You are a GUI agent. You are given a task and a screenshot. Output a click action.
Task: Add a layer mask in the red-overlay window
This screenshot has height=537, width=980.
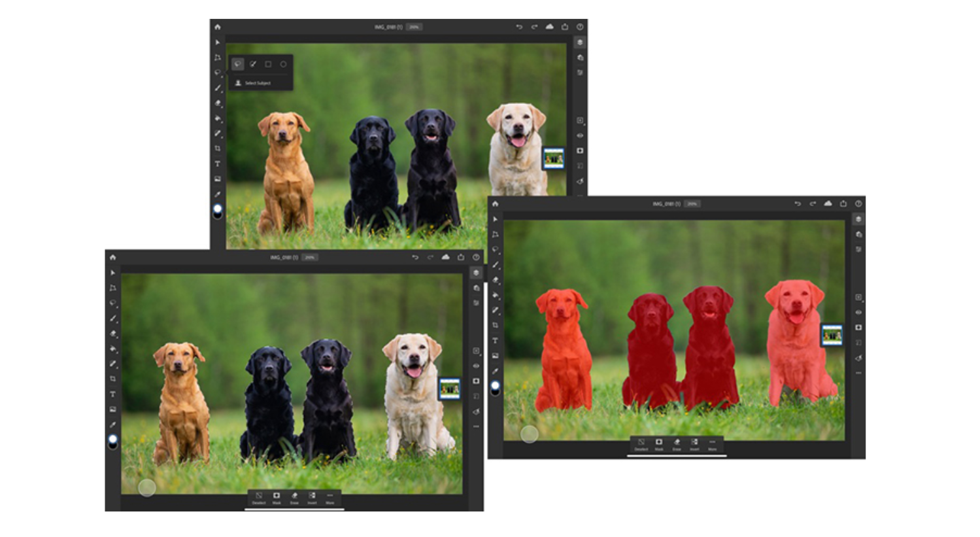pyautogui.click(x=858, y=327)
